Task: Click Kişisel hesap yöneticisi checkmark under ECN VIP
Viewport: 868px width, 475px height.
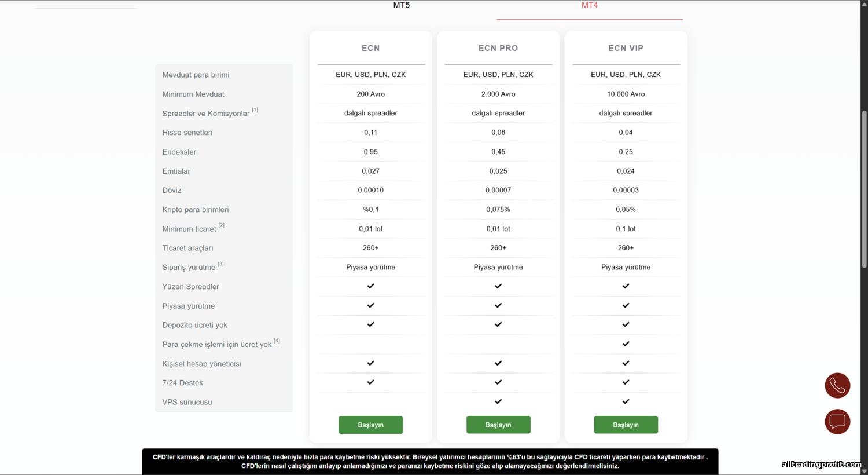Action: click(626, 363)
